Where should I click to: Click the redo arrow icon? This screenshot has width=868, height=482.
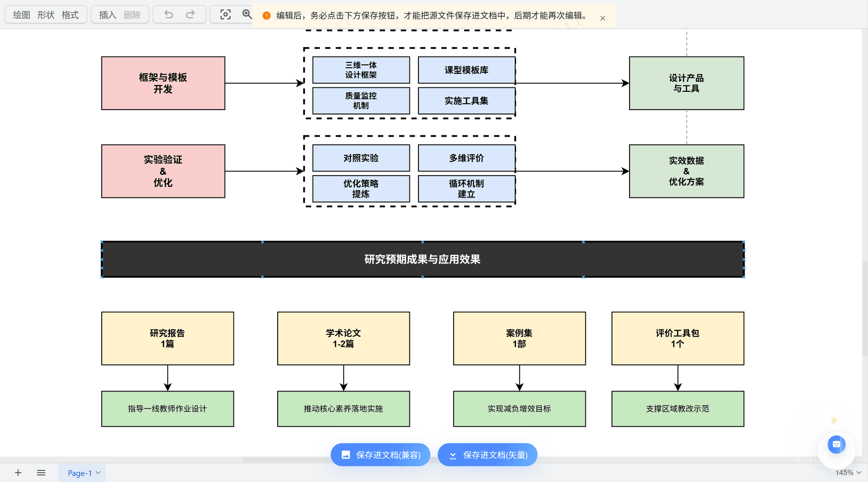190,14
